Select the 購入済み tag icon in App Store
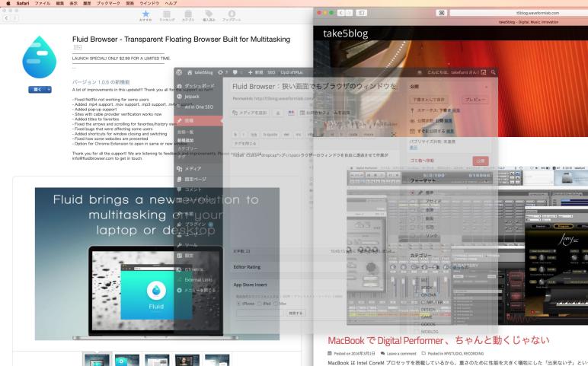The width and height of the screenshot is (588, 366). (209, 16)
